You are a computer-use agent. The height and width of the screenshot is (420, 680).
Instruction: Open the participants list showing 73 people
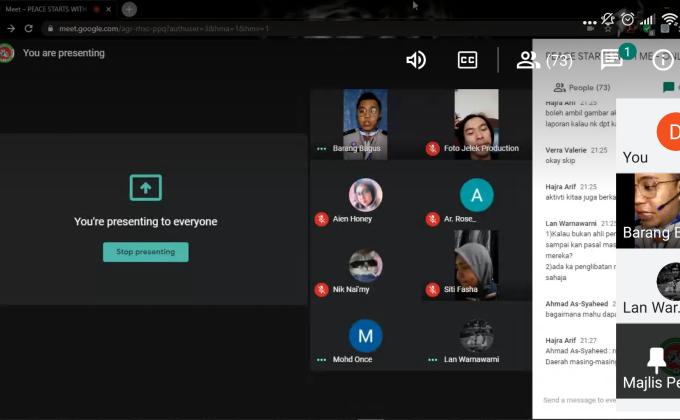(544, 60)
